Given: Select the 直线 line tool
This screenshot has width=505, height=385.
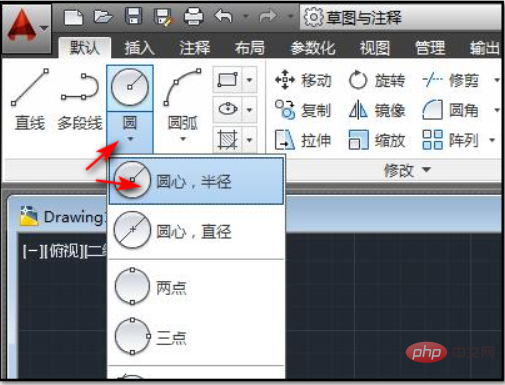Looking at the screenshot, I should tap(30, 99).
